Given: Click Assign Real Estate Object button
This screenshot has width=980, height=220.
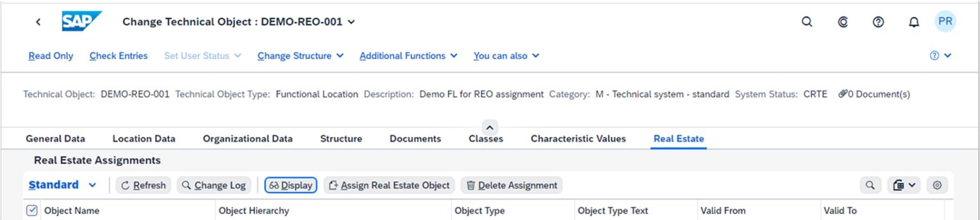Looking at the screenshot, I should coord(389,185).
